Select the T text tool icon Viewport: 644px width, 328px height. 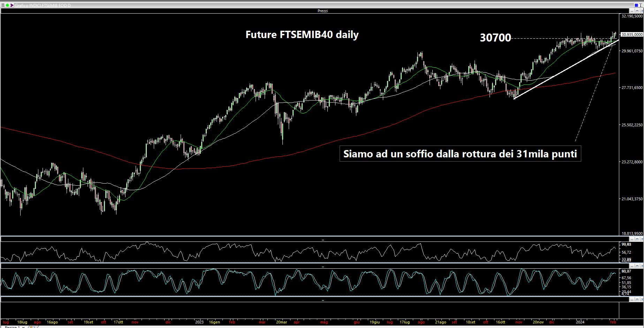point(641,5)
